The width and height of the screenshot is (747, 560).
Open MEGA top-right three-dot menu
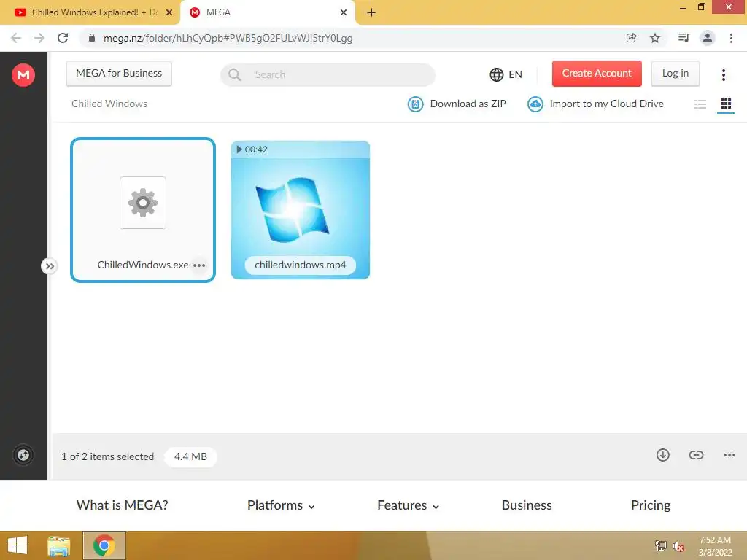coord(723,75)
